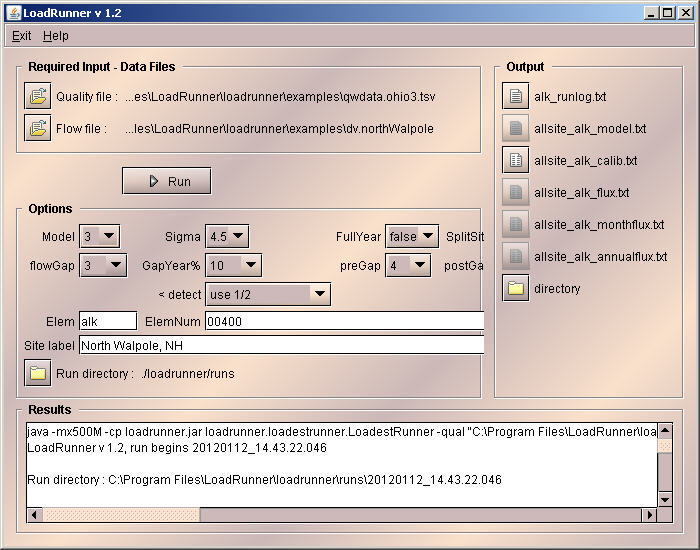This screenshot has width=700, height=550.
Task: Maximize the LoadRunner window
Action: tap(668, 12)
